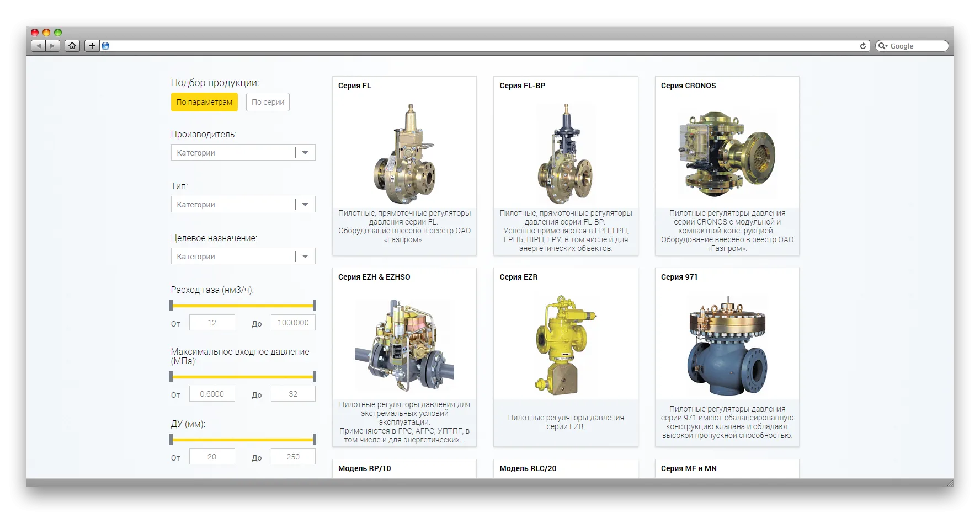Click the ДУ 'До' field with 250
Image resolution: width=980 pixels, height=513 pixels.
293,457
